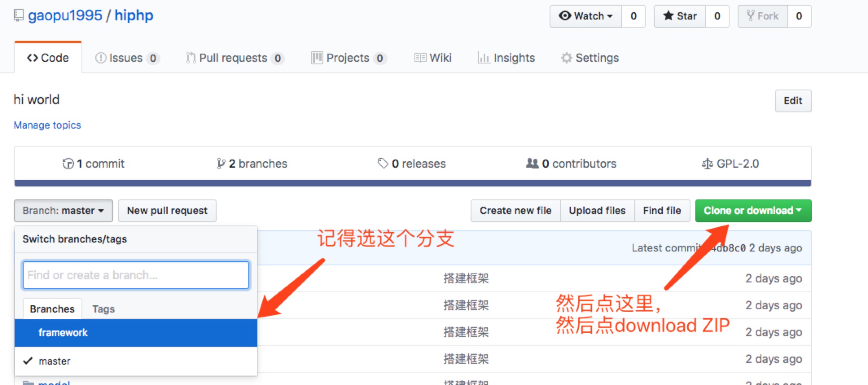Open the Wiki tab

433,58
